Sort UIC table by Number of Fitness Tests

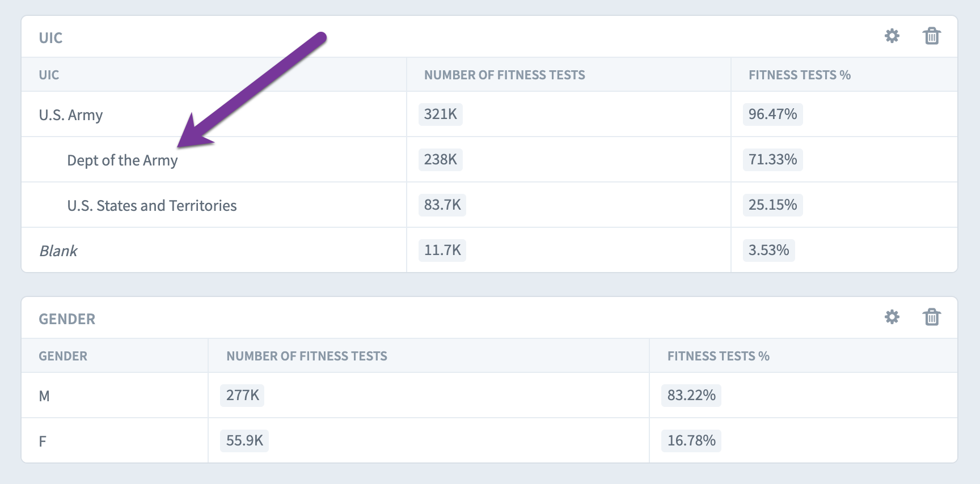(x=505, y=75)
